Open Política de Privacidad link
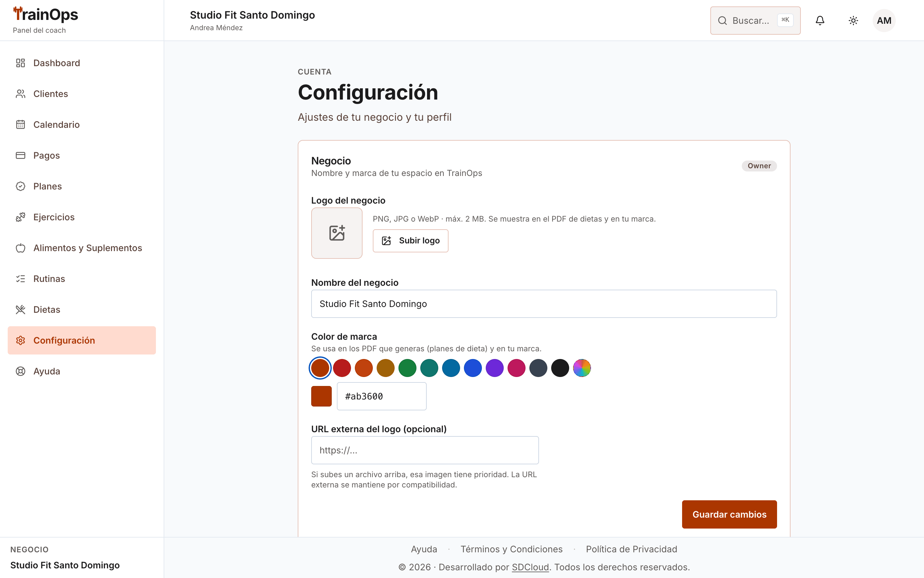Image resolution: width=924 pixels, height=578 pixels. pos(631,549)
